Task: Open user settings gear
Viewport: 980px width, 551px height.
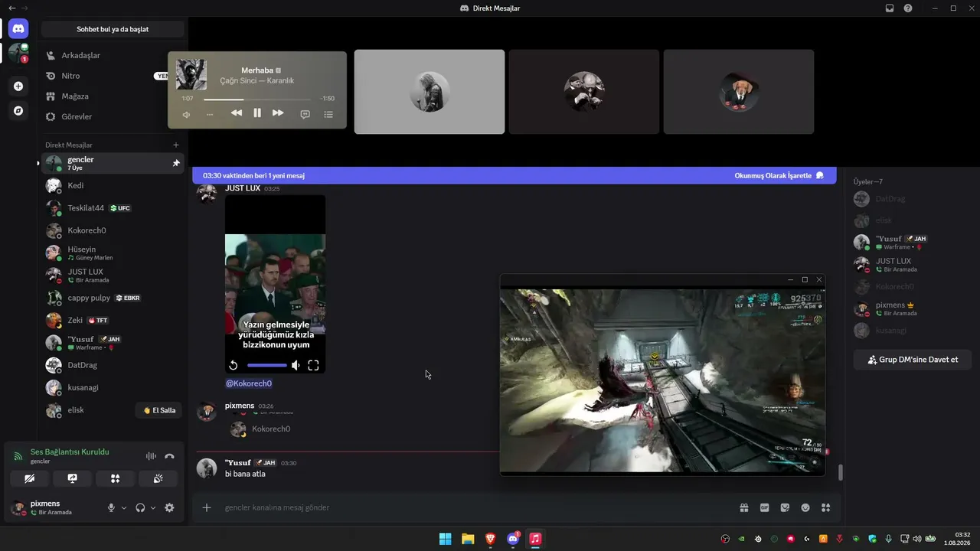Action: [x=169, y=507]
